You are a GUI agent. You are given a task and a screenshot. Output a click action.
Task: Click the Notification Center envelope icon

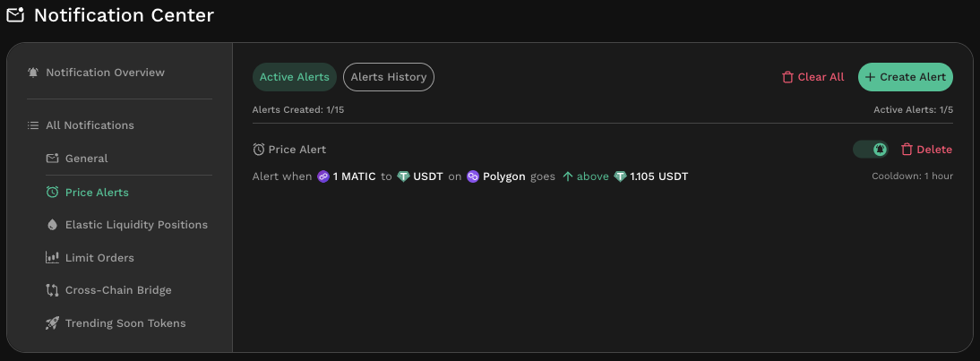15,15
